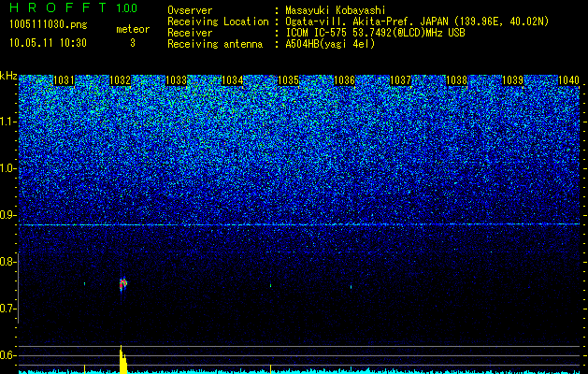Click the Ogata-vill. Akita-Pref. JAPAN receiving location text
Image resolution: width=588 pixels, height=374 pixels.
[x=417, y=22]
